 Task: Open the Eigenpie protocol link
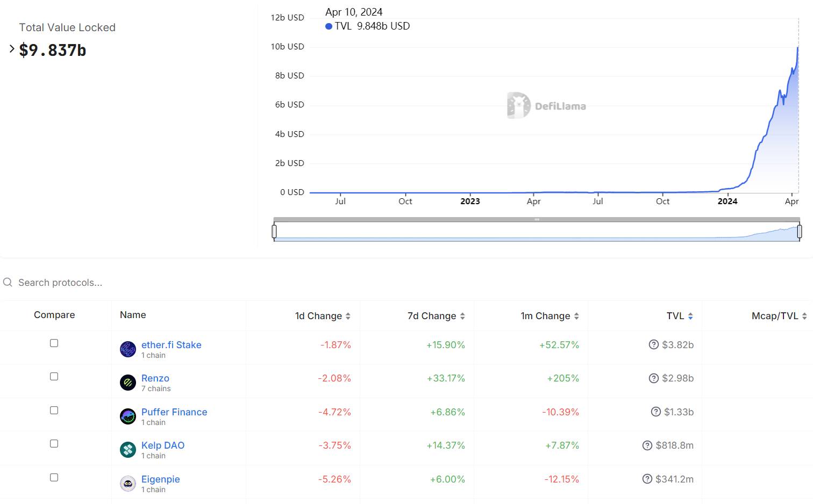(161, 479)
